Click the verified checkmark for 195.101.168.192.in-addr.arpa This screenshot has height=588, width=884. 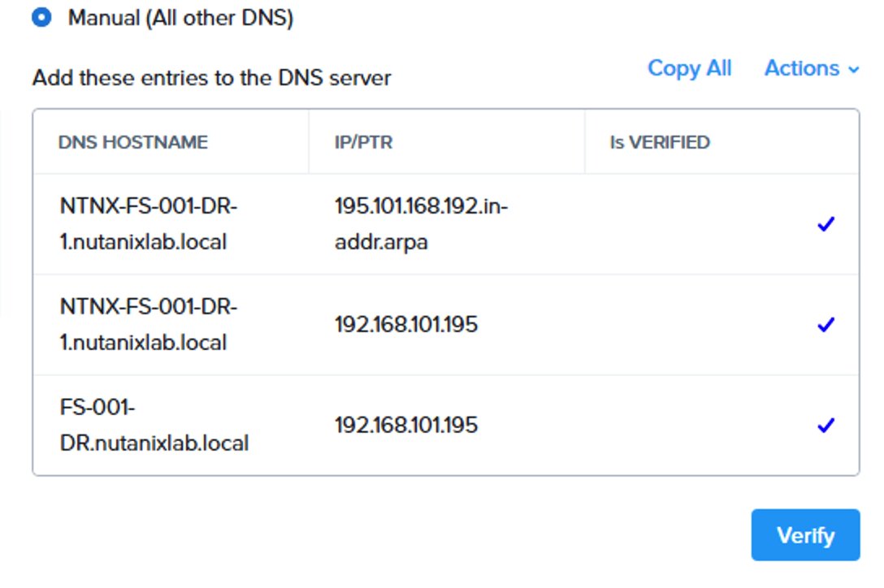click(x=826, y=224)
